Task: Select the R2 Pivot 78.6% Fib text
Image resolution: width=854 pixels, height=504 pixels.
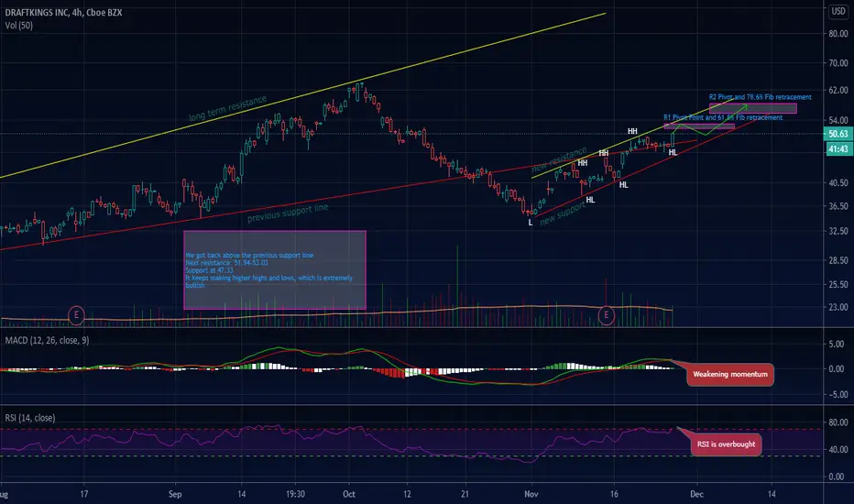Action: pos(760,97)
